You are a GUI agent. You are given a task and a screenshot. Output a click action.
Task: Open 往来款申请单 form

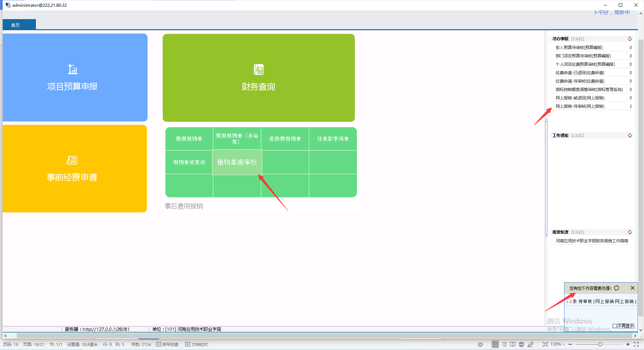click(x=333, y=139)
